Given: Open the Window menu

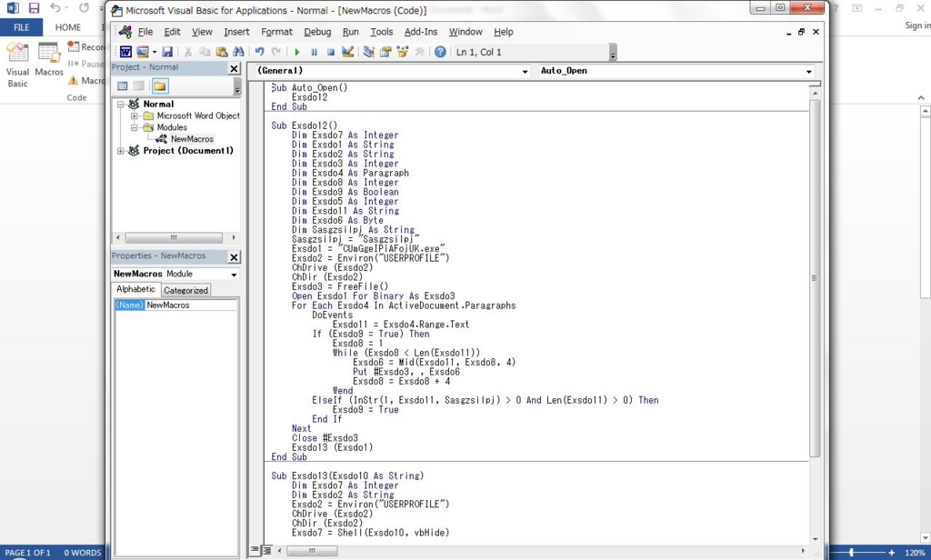Looking at the screenshot, I should 465,32.
